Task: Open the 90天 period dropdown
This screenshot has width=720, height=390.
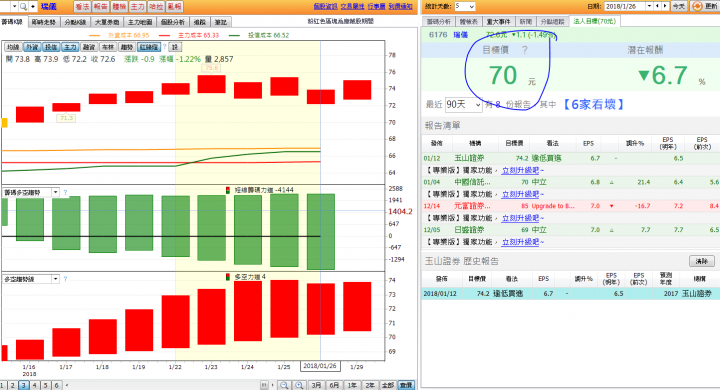Action: [463, 105]
